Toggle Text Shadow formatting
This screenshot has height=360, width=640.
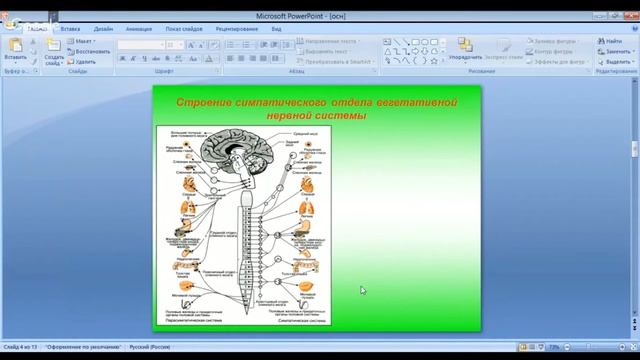tap(167, 59)
